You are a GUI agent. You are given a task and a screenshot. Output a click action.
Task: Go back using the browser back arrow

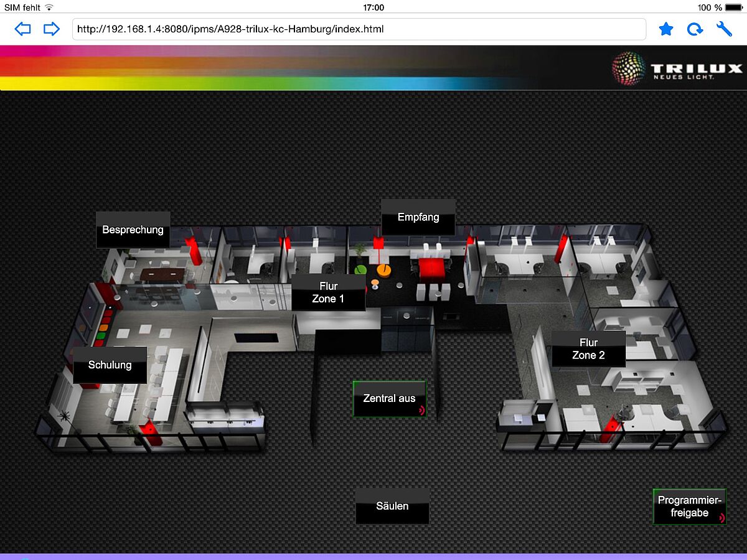[22, 29]
